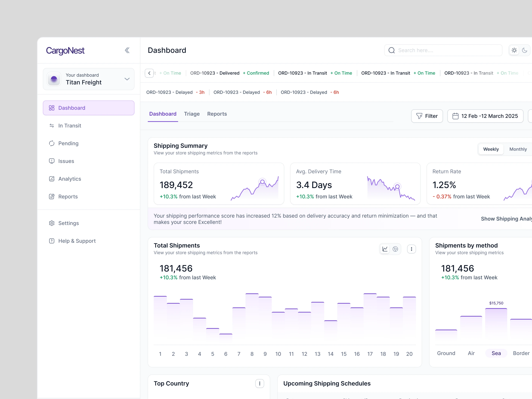
Task: Switch to light mode sun icon
Action: point(514,50)
